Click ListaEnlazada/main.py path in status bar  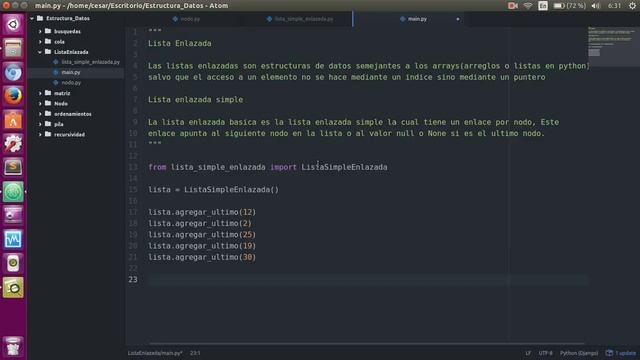155,353
